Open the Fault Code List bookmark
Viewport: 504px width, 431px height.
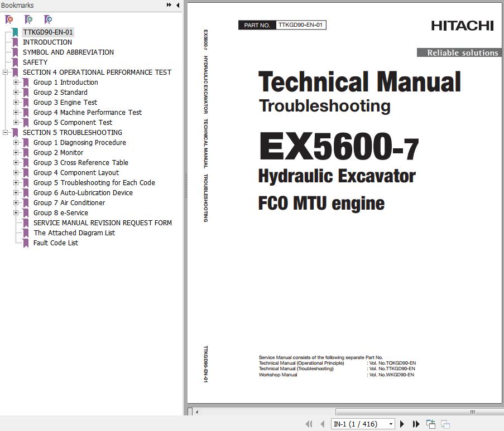55,243
